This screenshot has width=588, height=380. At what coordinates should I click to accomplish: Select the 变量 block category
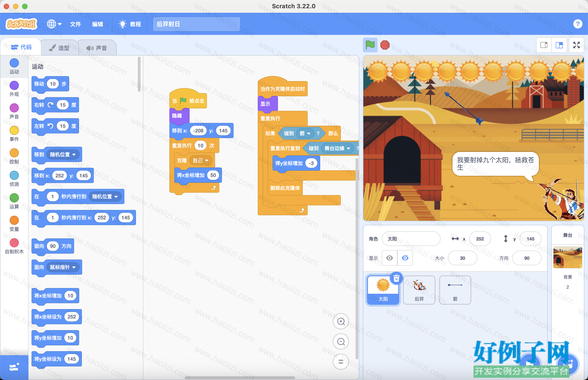coord(14,224)
